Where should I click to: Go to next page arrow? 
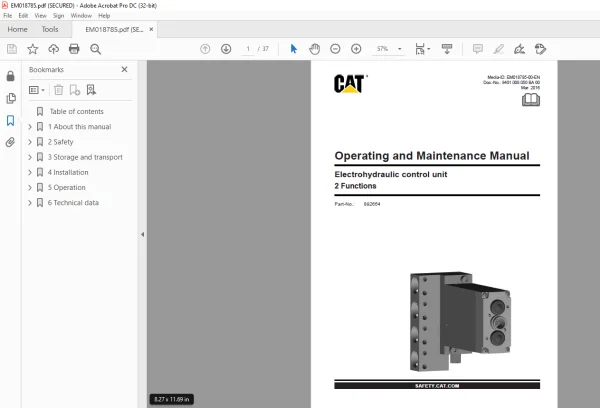pyautogui.click(x=226, y=49)
